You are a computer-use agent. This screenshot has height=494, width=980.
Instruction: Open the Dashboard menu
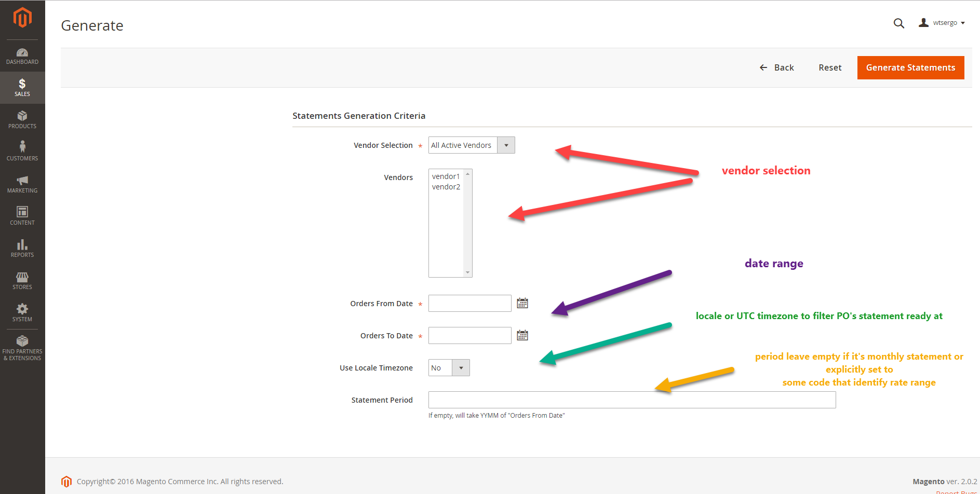pos(22,56)
